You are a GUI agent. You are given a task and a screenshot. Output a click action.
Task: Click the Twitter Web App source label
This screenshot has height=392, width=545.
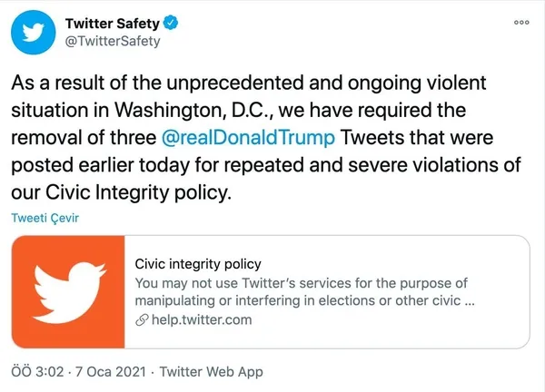212,372
